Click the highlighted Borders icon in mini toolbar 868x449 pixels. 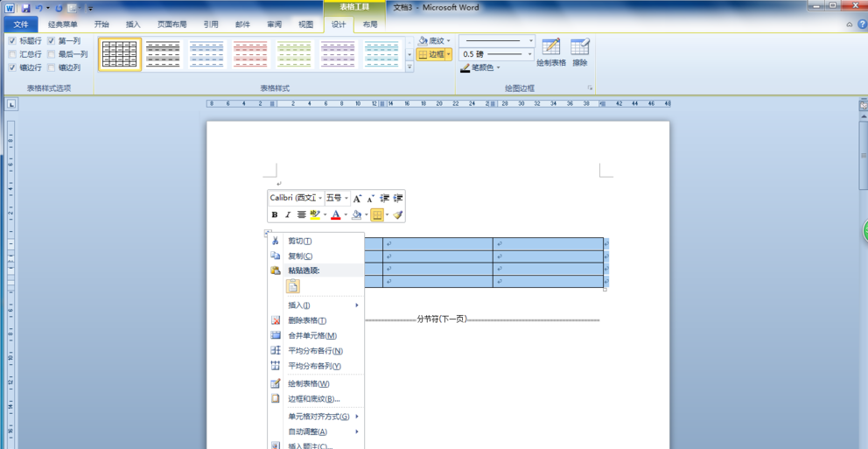377,214
